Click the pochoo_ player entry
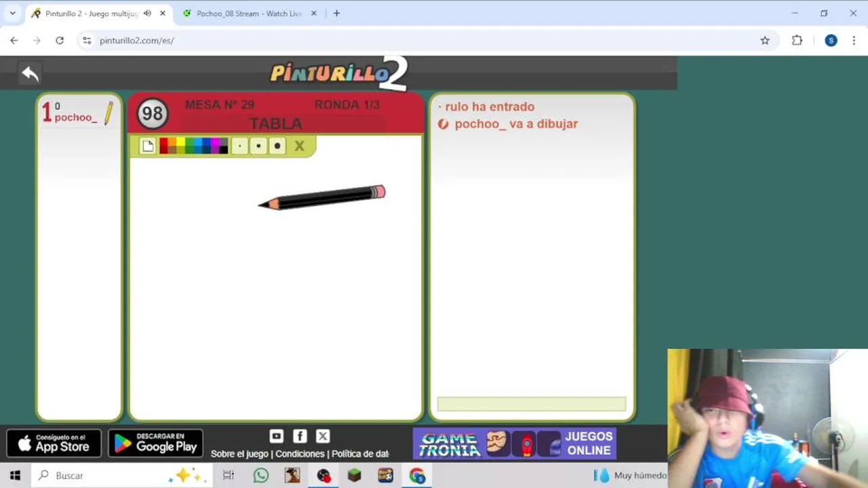The image size is (868, 488). click(78, 112)
